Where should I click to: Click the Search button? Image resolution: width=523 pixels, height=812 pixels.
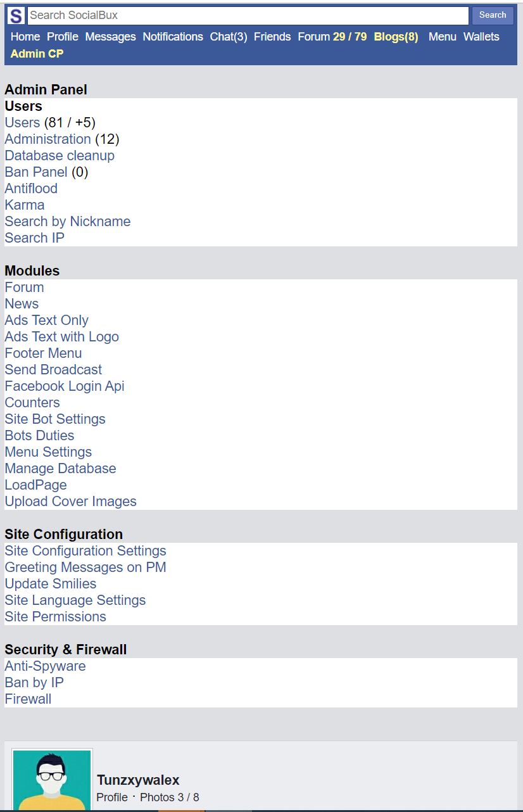coord(493,15)
